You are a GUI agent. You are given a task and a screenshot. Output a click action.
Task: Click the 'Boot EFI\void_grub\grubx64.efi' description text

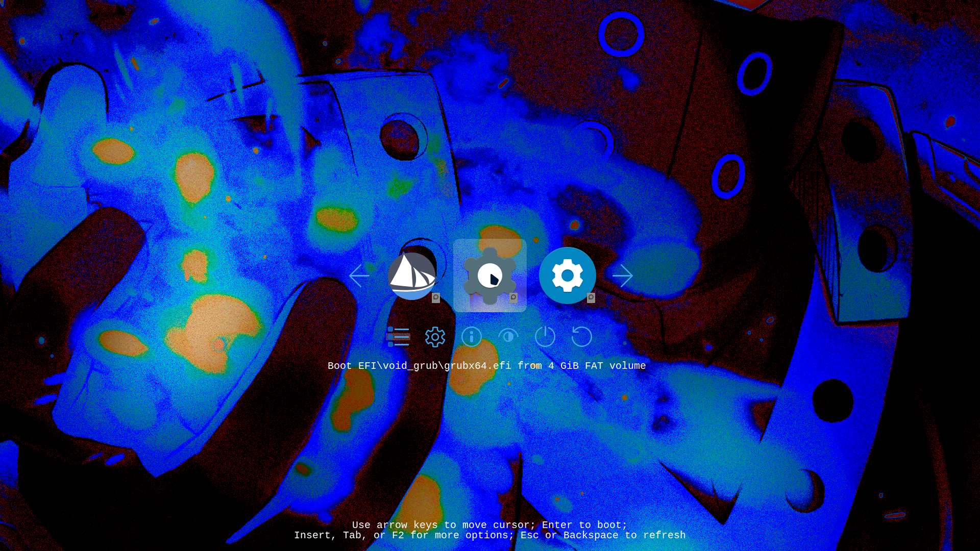pyautogui.click(x=486, y=366)
